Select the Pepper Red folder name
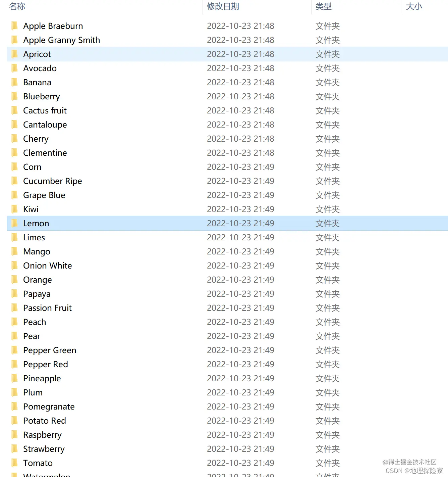This screenshot has height=477, width=448. pyautogui.click(x=46, y=364)
